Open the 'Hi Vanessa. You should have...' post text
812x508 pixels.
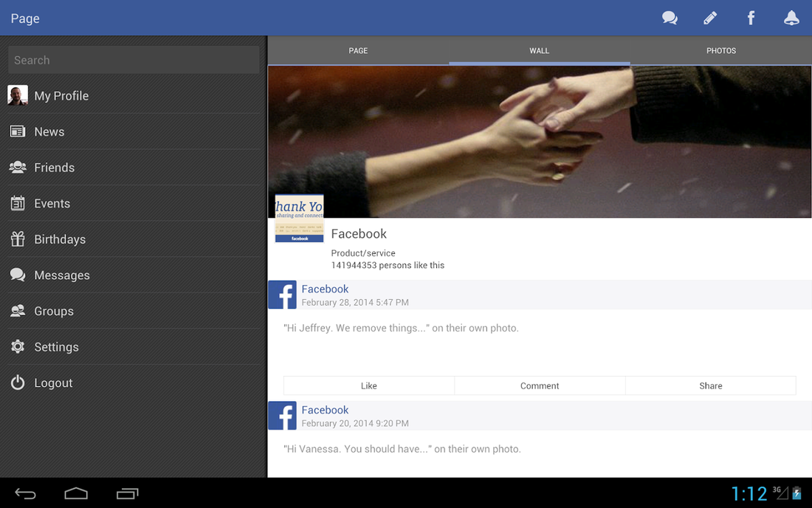click(402, 449)
